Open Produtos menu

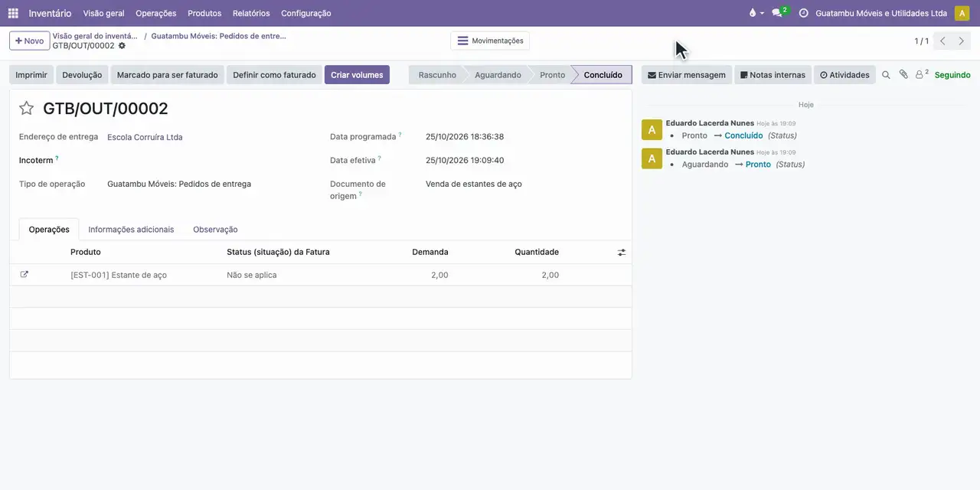coord(204,13)
